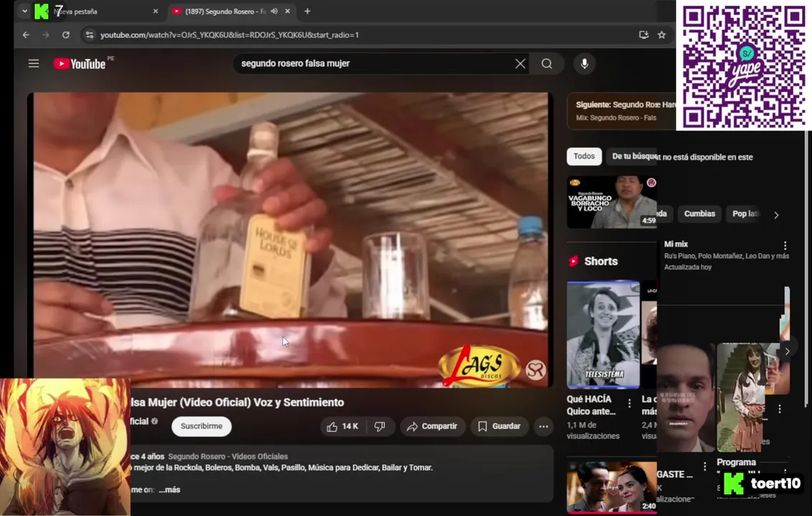Open new browser tab with plus
This screenshot has width=812, height=516.
click(307, 11)
